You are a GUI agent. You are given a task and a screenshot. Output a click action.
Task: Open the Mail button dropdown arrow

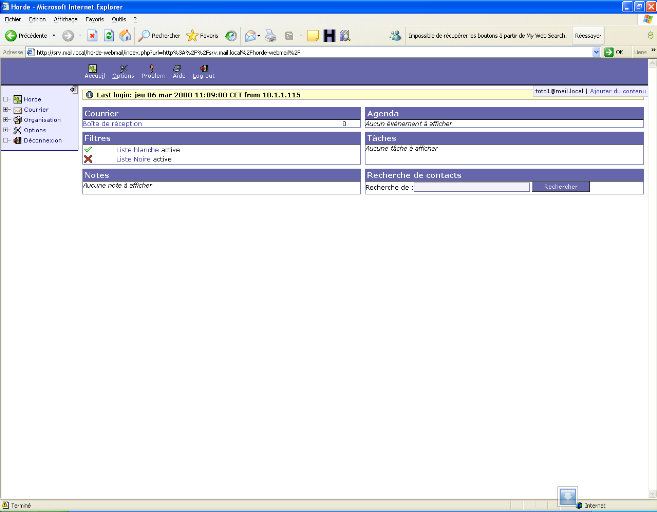259,36
